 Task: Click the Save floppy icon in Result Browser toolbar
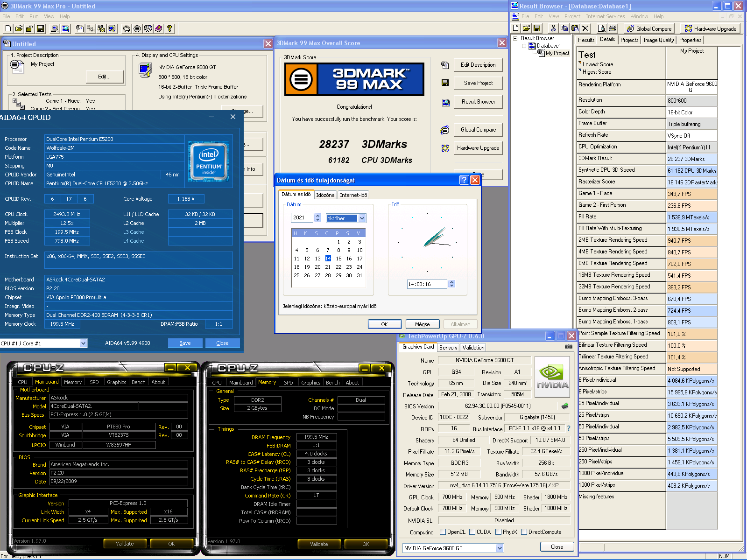(x=537, y=28)
